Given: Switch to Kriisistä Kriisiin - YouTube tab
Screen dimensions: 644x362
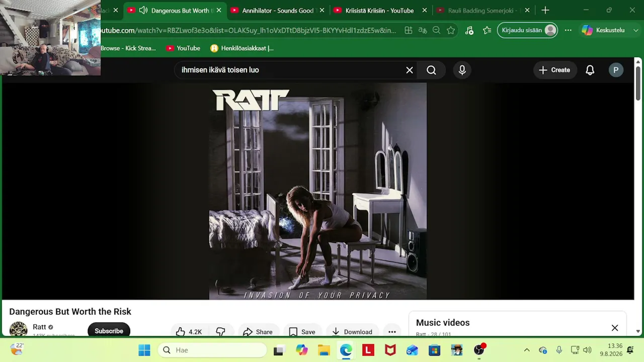Looking at the screenshot, I should pyautogui.click(x=379, y=10).
